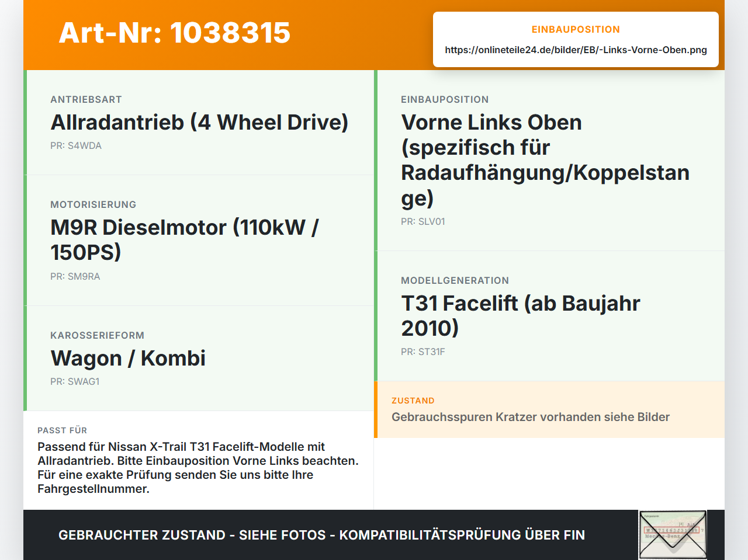Click the grey EINBAUPOSITION label above Vorne Links Oben

pos(445,99)
